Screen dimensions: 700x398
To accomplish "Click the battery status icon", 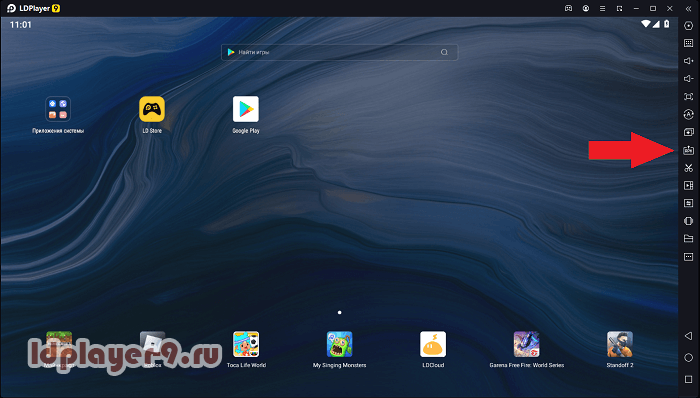I will tap(667, 24).
